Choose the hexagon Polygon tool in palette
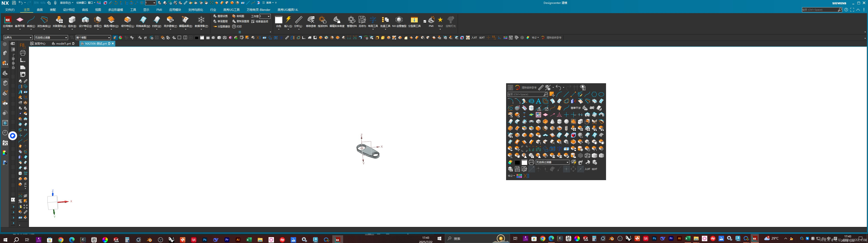Viewport: 868px width, 243px height. (594, 94)
